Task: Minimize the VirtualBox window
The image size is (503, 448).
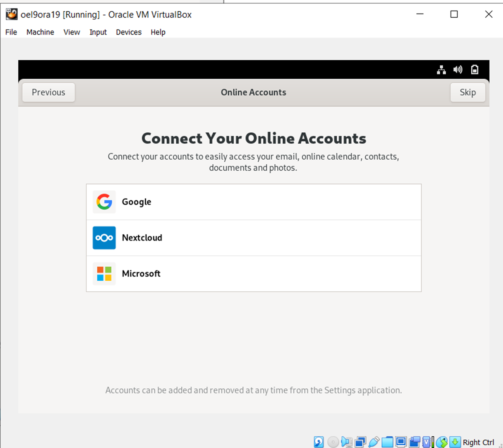Action: (420, 14)
